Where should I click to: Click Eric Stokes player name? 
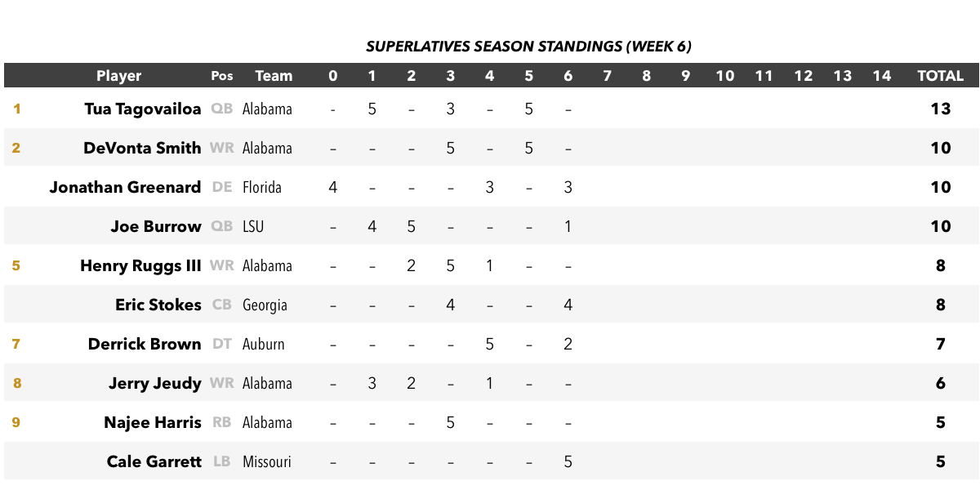point(158,305)
